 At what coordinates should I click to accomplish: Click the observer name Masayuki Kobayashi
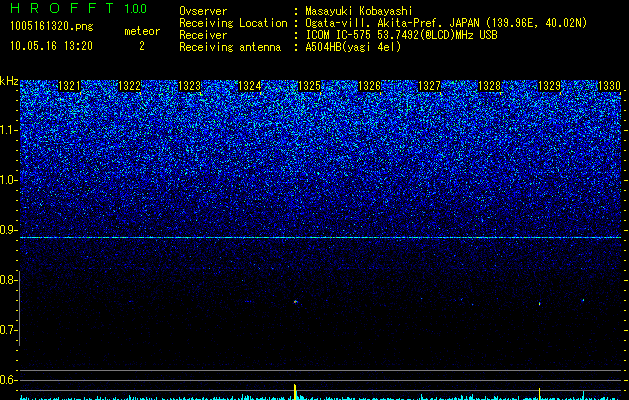[359, 11]
